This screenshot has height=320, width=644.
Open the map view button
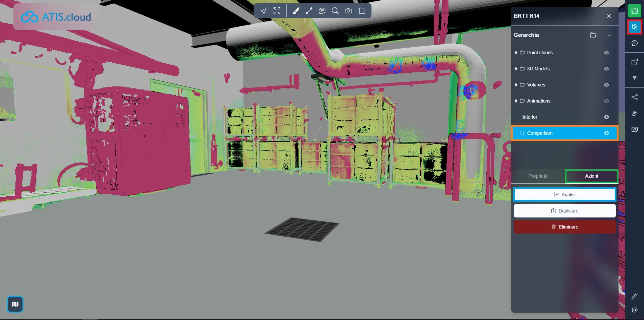point(15,304)
